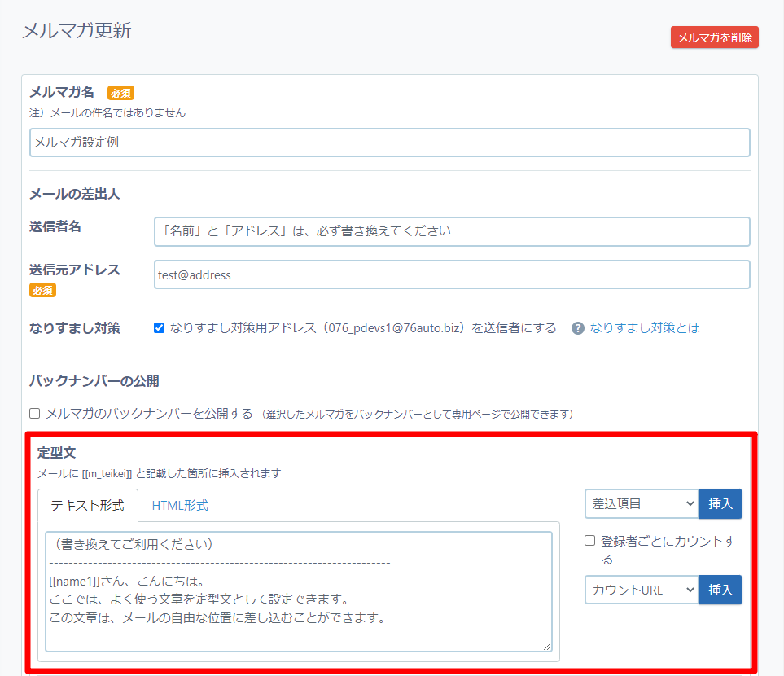784x676 pixels.
Task: Click the 必須 badge beside メルマガ名
Action: (120, 93)
